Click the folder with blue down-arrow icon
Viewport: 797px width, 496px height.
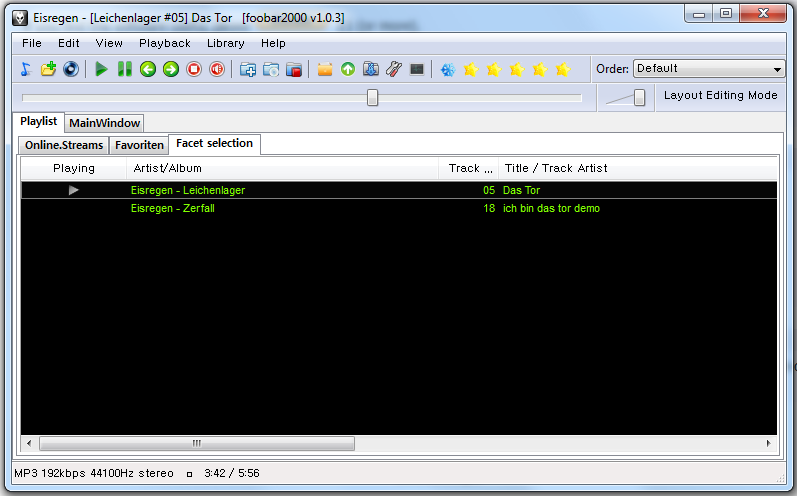click(371, 69)
